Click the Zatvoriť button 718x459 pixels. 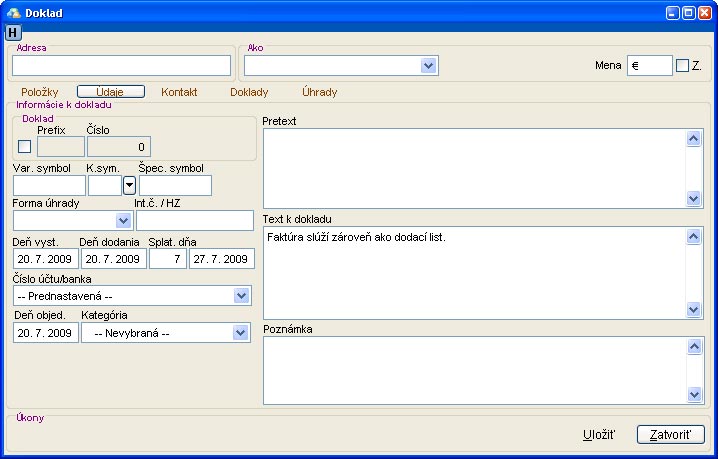(x=671, y=435)
